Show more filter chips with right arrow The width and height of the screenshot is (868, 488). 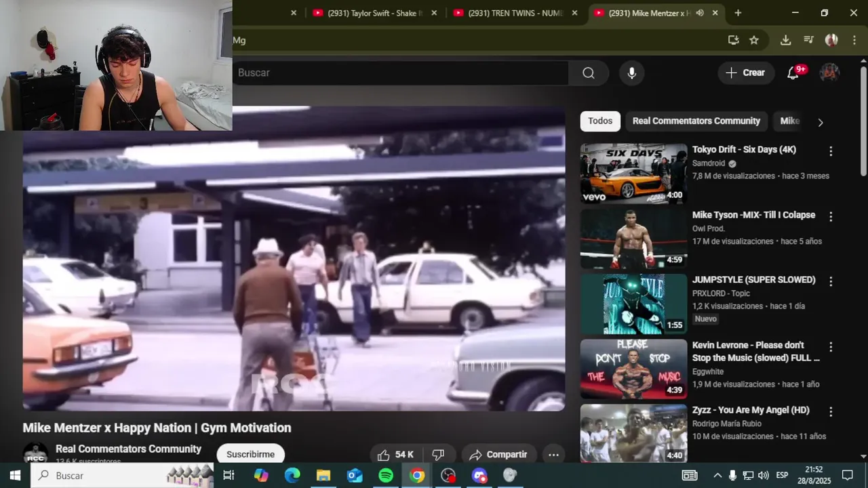pos(820,123)
